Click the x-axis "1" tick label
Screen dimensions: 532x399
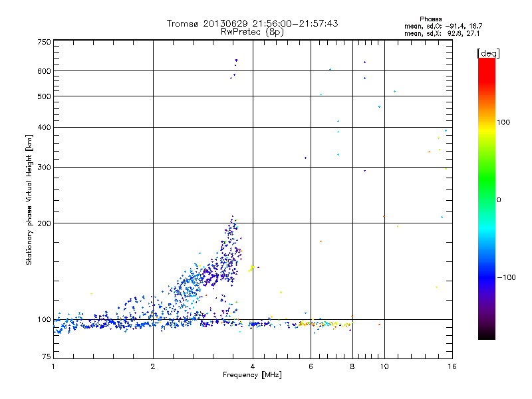pyautogui.click(x=53, y=366)
